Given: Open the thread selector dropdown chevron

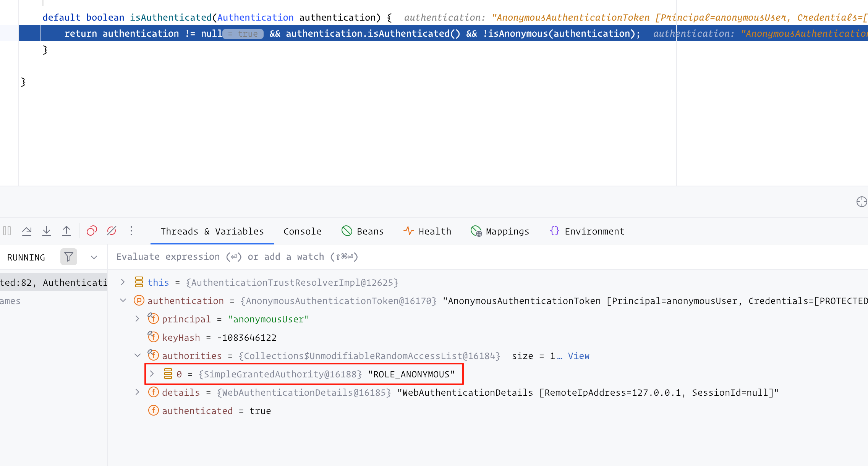Looking at the screenshot, I should point(94,257).
